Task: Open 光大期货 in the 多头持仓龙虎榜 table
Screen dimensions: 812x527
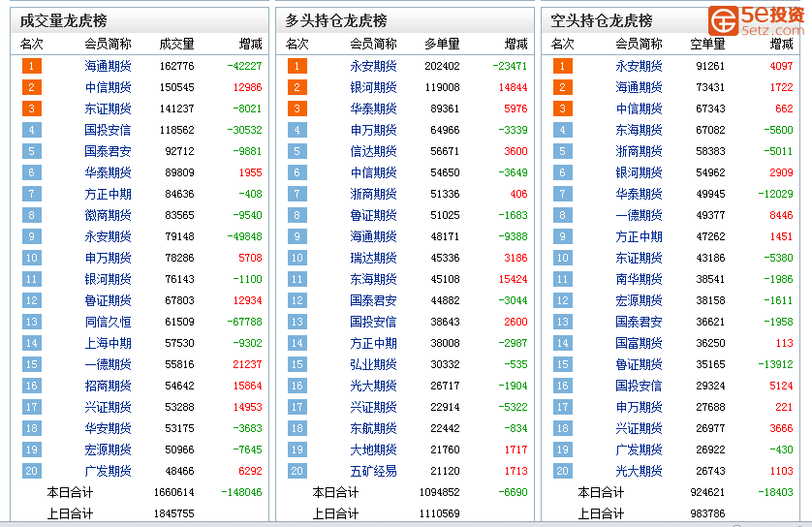Action: click(x=373, y=386)
